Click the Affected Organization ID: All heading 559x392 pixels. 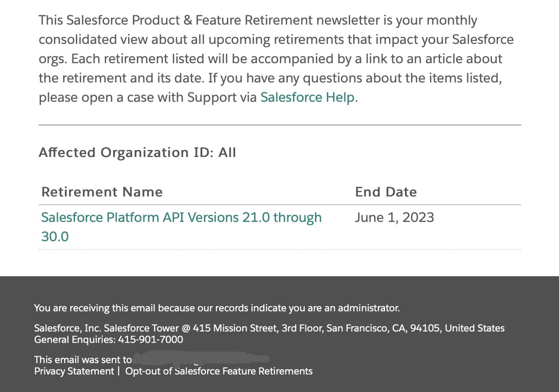pyautogui.click(x=137, y=153)
